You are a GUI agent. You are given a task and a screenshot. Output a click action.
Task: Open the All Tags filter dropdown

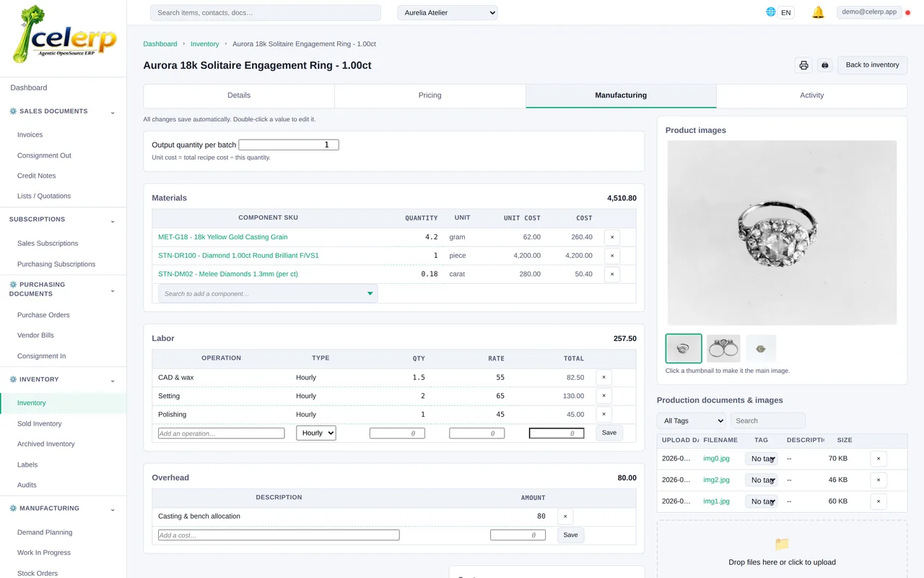692,420
